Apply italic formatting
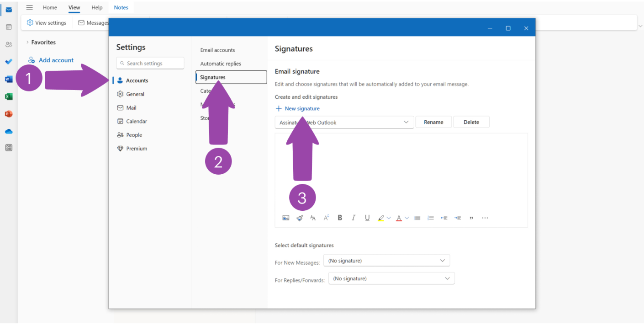The image size is (644, 326). coord(354,218)
